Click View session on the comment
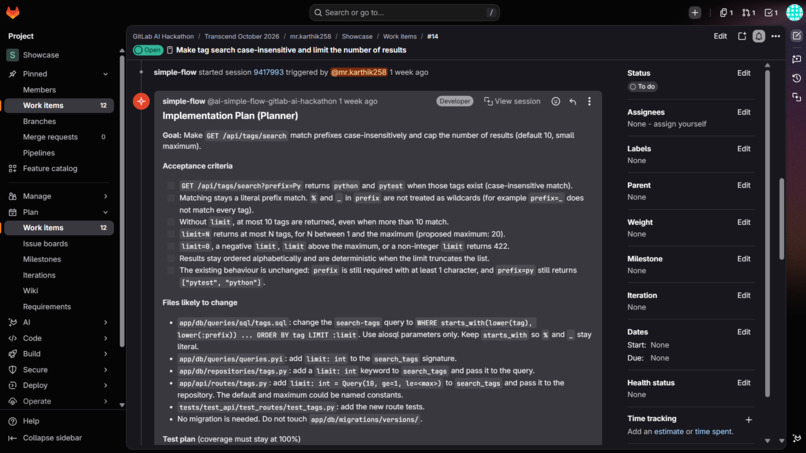Viewport: 806px width, 453px height. point(512,101)
